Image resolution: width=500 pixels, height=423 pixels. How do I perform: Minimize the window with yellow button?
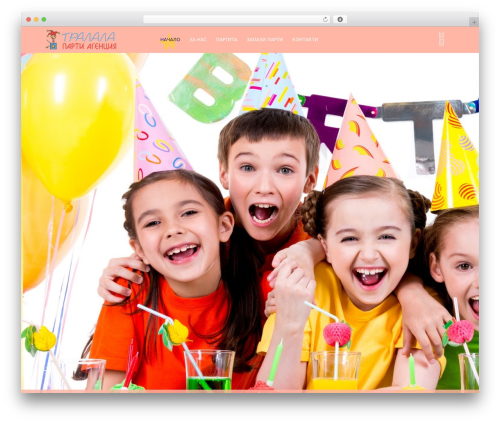36,19
